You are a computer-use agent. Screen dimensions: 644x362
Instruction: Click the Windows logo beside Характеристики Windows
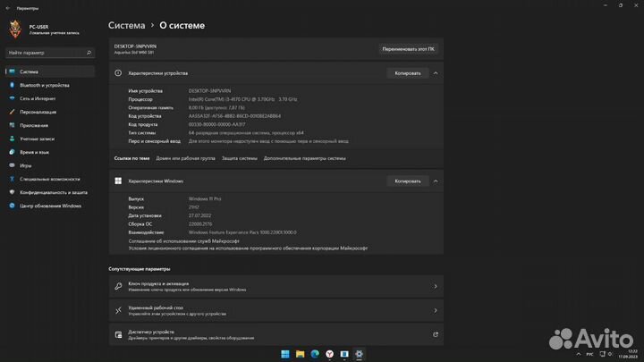[x=118, y=181]
